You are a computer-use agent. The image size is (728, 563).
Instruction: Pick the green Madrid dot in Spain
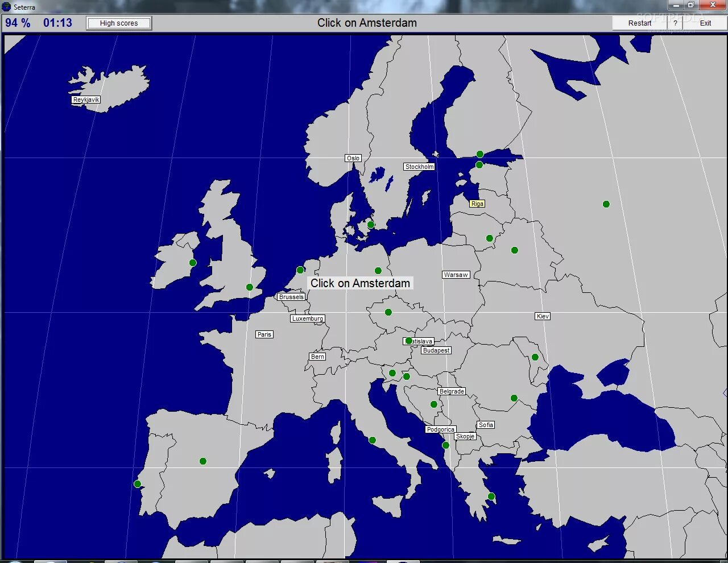(x=203, y=461)
